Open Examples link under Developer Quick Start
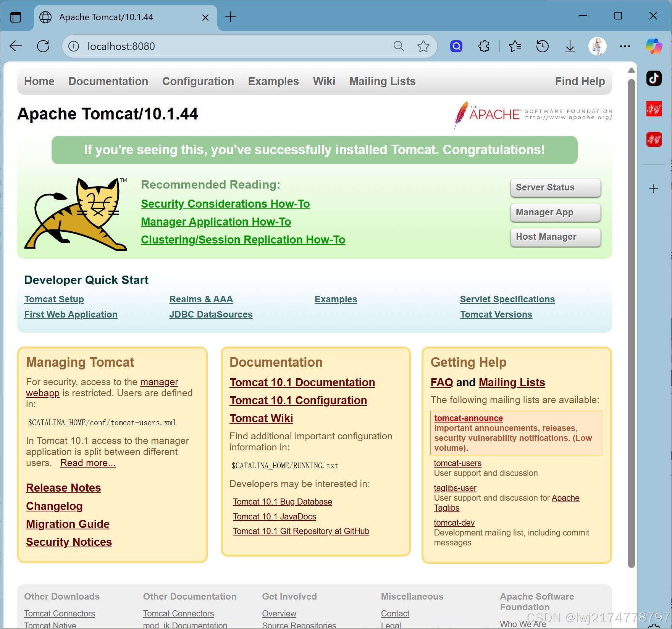Screen dimensions: 672x629 [336, 299]
